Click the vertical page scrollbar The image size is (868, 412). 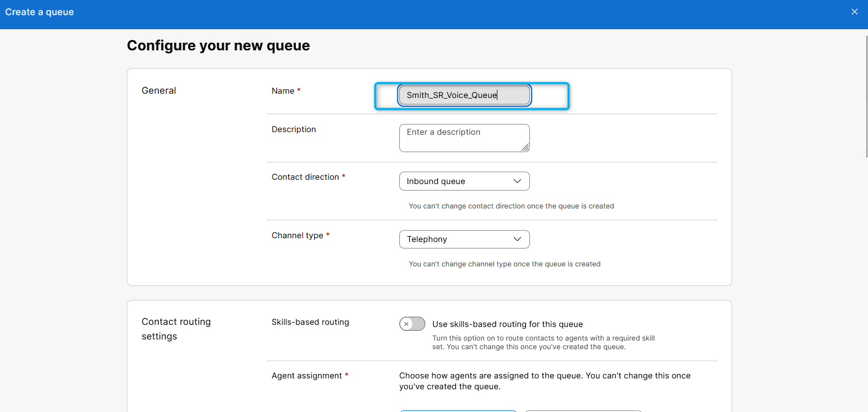(866, 97)
